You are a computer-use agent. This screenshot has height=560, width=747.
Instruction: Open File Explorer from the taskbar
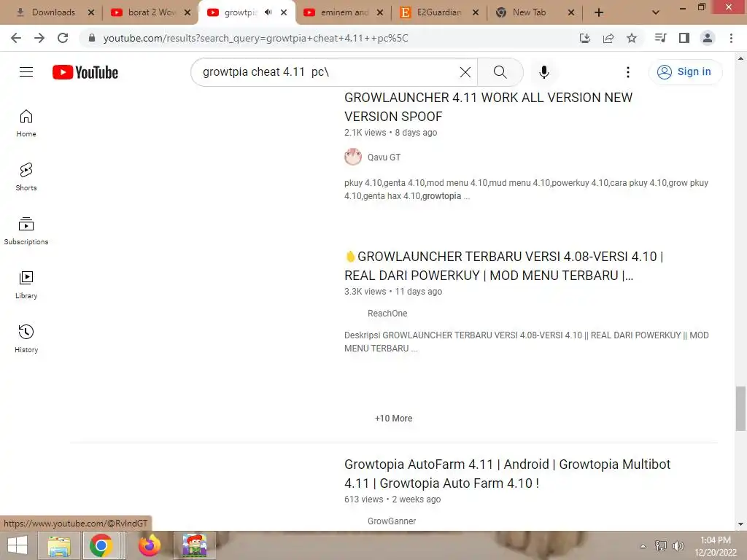(59, 545)
